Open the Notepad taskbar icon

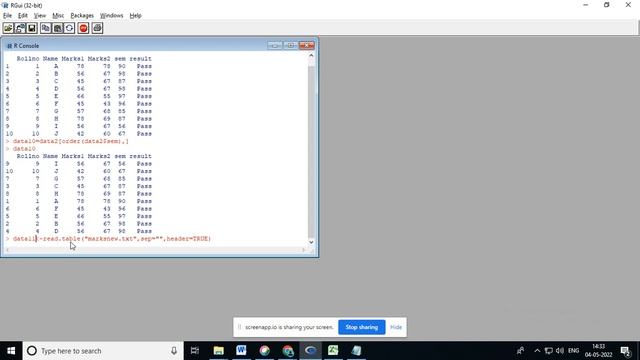coord(356,351)
